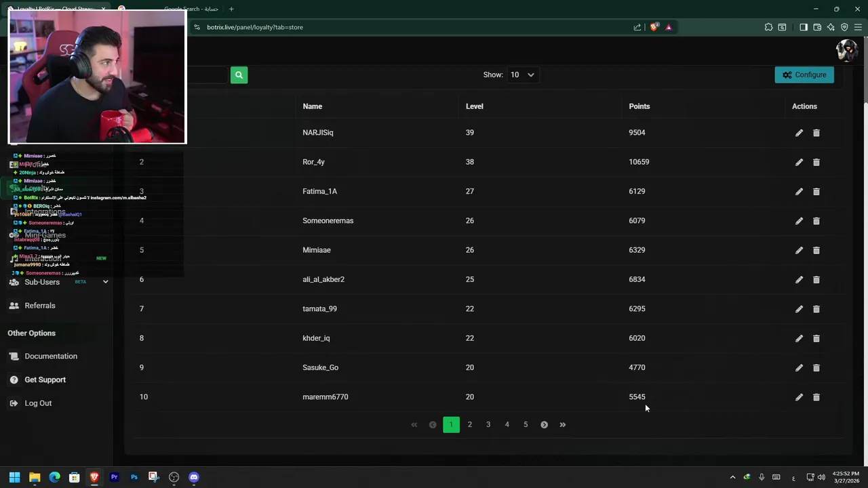The width and height of the screenshot is (868, 488).
Task: Go to page 2 of results
Action: click(469, 425)
